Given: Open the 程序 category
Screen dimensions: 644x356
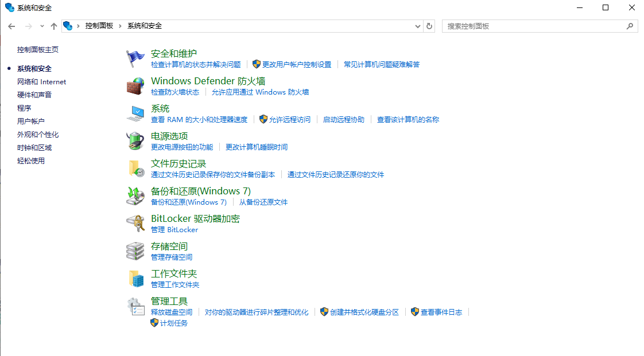Looking at the screenshot, I should [24, 108].
